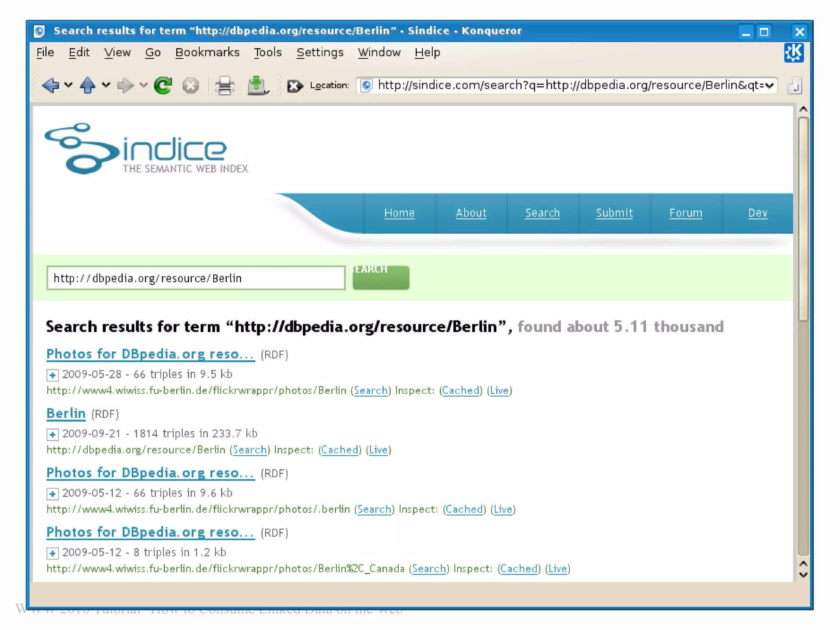Open the Dev navigation link
Image resolution: width=840 pixels, height=630 pixels.
757,213
